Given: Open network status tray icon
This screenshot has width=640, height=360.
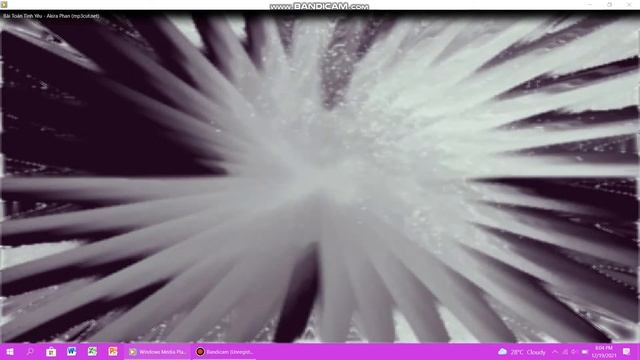Looking at the screenshot, I should coord(565,352).
